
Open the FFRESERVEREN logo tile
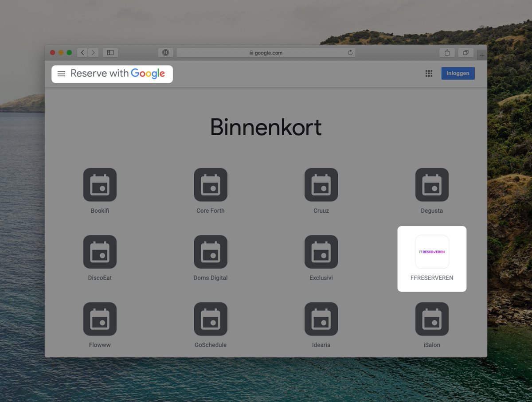click(x=432, y=252)
